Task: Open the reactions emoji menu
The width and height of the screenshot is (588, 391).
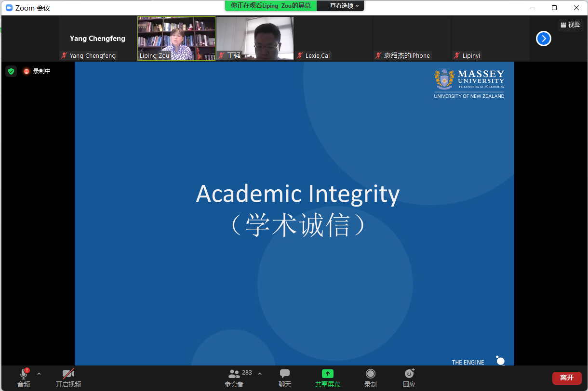Action: point(409,374)
